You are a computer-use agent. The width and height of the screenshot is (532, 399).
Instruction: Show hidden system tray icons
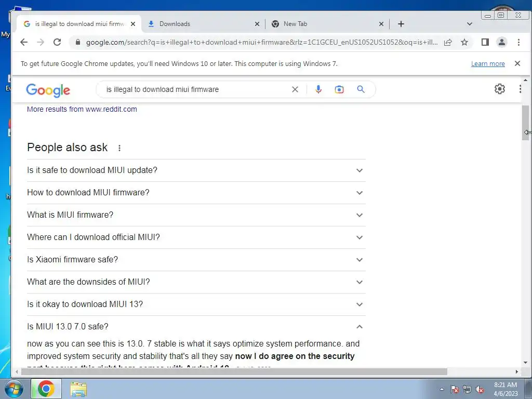(442, 389)
